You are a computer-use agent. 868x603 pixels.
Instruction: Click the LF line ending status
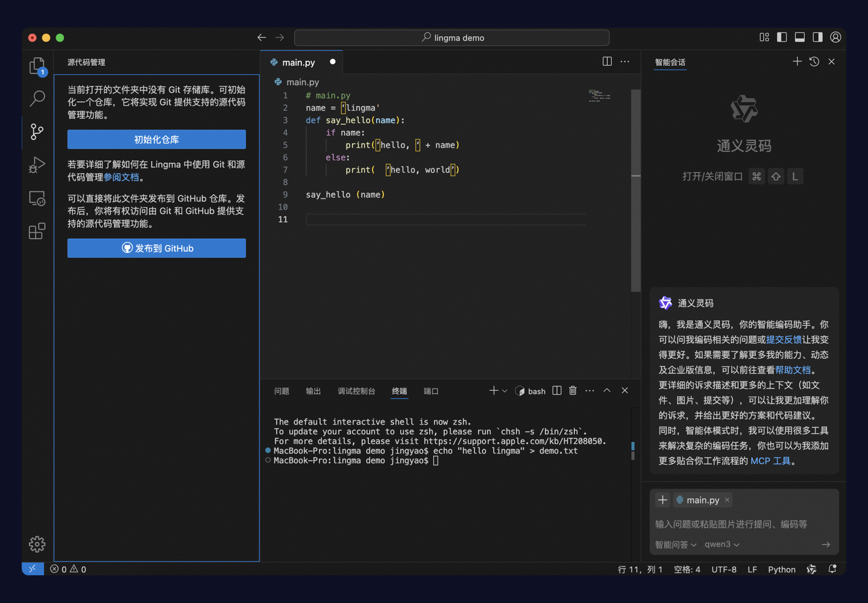[752, 569]
